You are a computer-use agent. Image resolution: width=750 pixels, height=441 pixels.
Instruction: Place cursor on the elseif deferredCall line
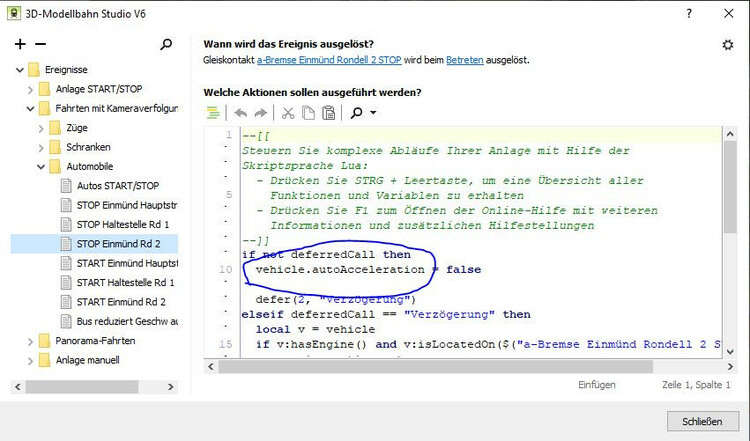pyautogui.click(x=386, y=315)
